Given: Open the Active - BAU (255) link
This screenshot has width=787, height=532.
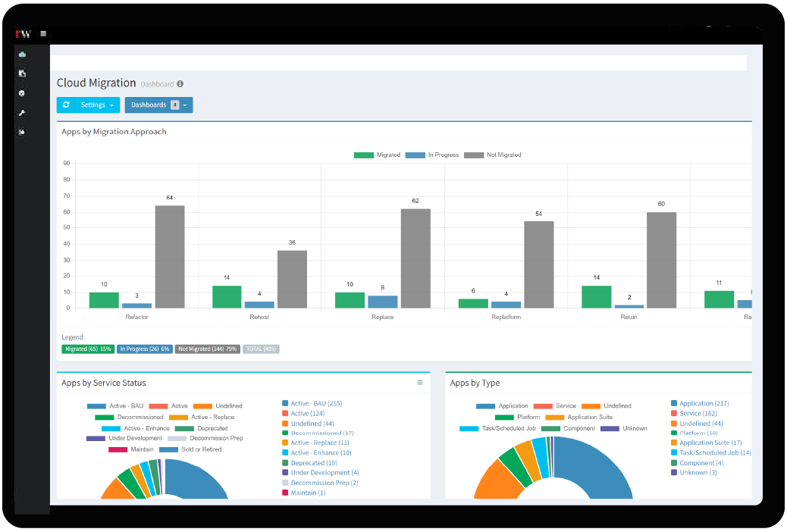Looking at the screenshot, I should pyautogui.click(x=316, y=403).
